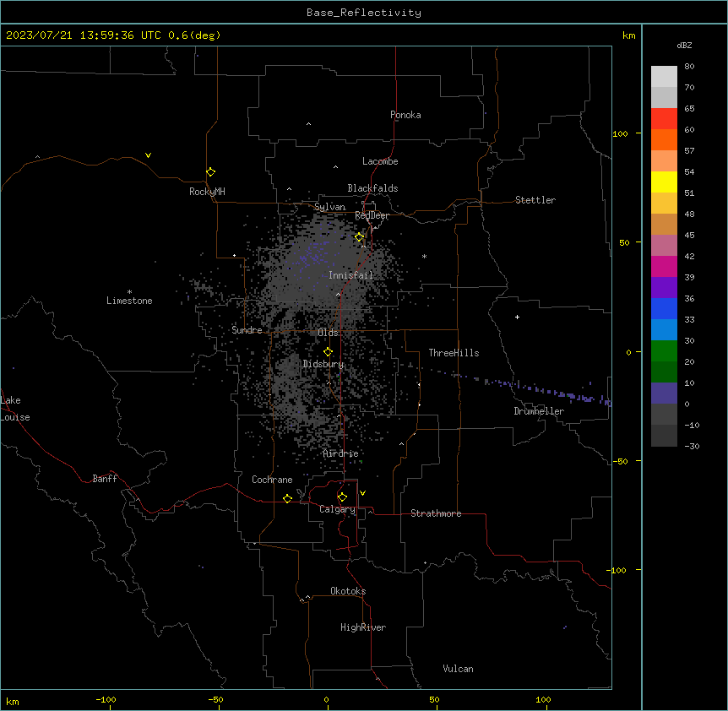Click the RockyMH label

click(207, 192)
